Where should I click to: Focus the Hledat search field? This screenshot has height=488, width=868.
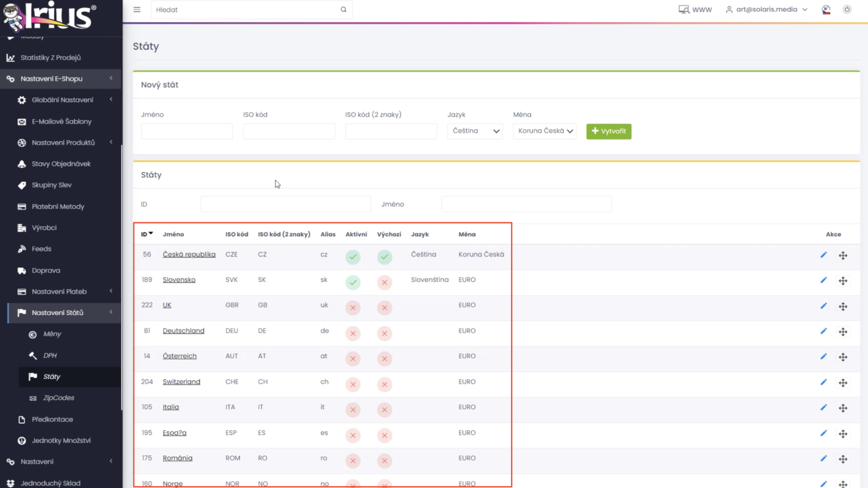[251, 9]
